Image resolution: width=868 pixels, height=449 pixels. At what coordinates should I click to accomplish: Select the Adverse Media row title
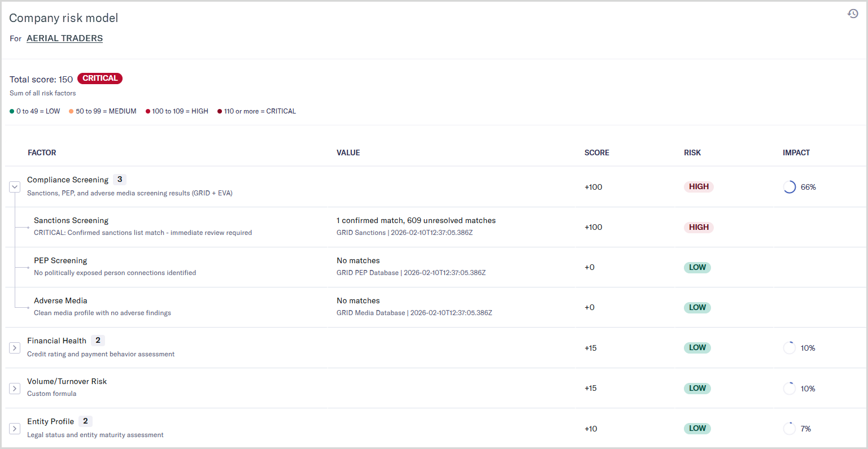point(60,300)
